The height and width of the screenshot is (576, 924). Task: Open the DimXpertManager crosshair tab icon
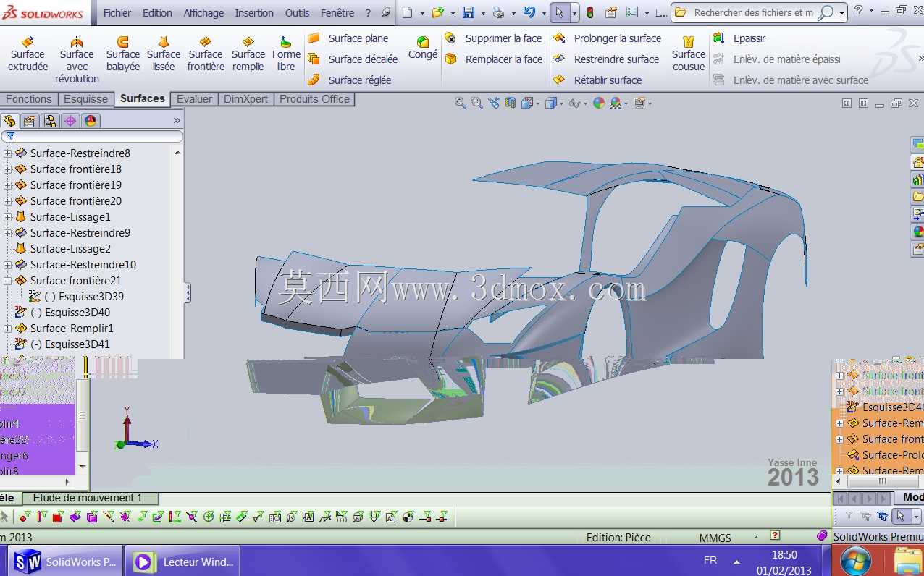coord(70,121)
